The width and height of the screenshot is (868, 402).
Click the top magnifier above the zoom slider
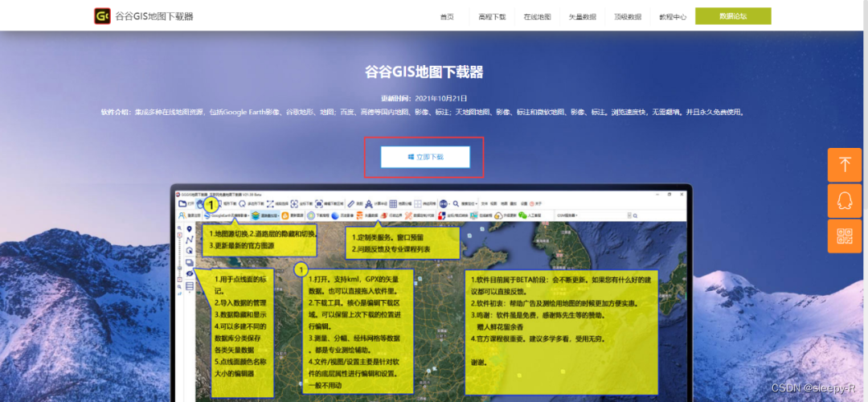click(179, 228)
